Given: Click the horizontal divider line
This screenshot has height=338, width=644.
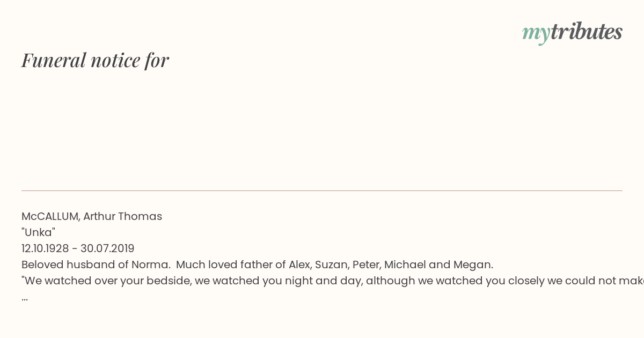Looking at the screenshot, I should point(322,190).
